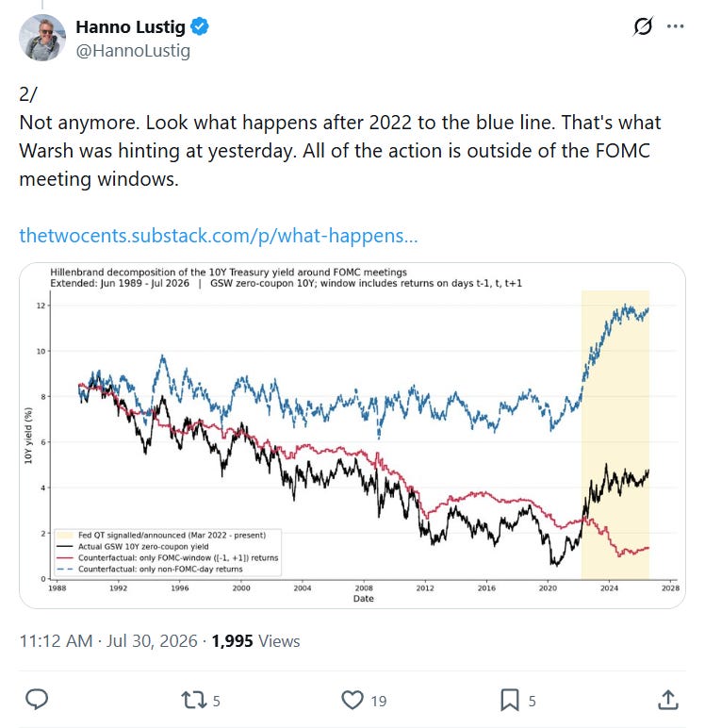Open the three-dot more options menu
The width and height of the screenshot is (705, 728).
(x=675, y=26)
